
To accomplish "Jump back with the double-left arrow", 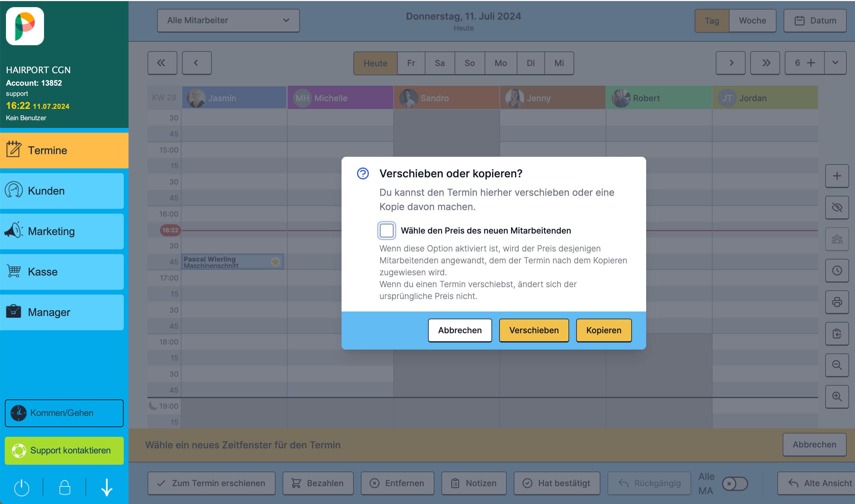I will click(162, 63).
